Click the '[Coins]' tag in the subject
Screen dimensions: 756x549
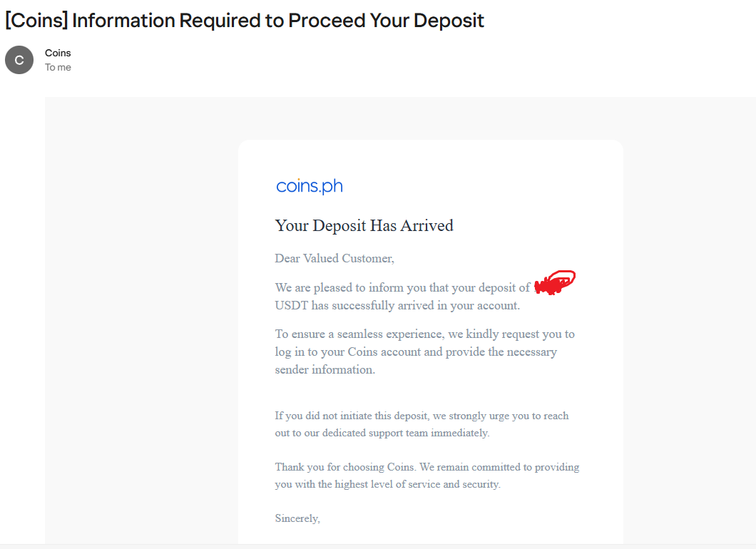click(x=36, y=21)
